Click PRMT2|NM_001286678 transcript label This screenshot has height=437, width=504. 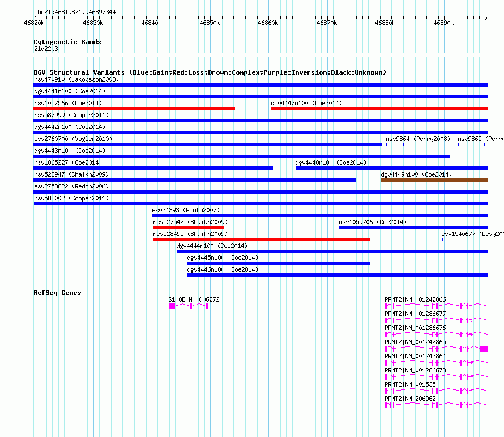pos(415,370)
